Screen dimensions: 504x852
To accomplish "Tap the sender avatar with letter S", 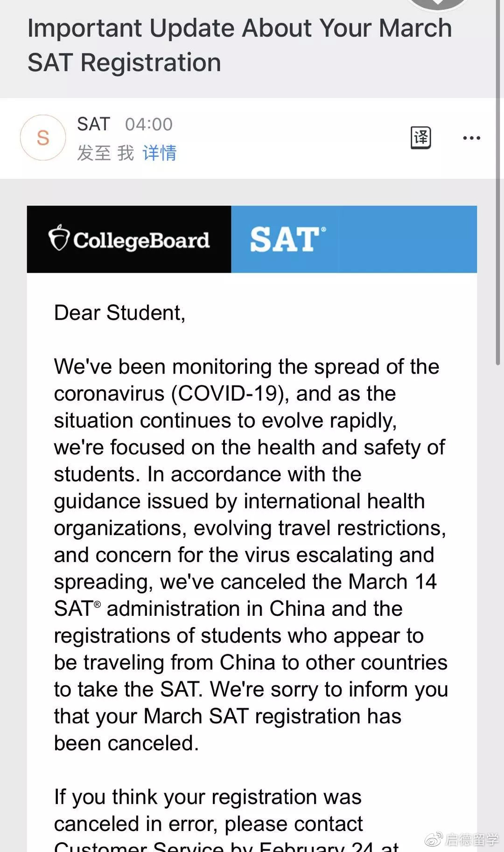I will [43, 138].
